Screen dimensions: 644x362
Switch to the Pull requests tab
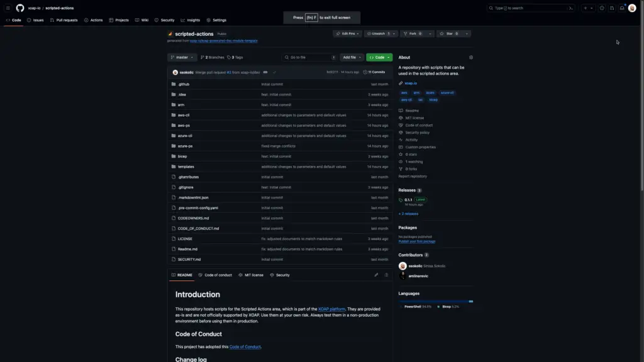click(x=64, y=19)
